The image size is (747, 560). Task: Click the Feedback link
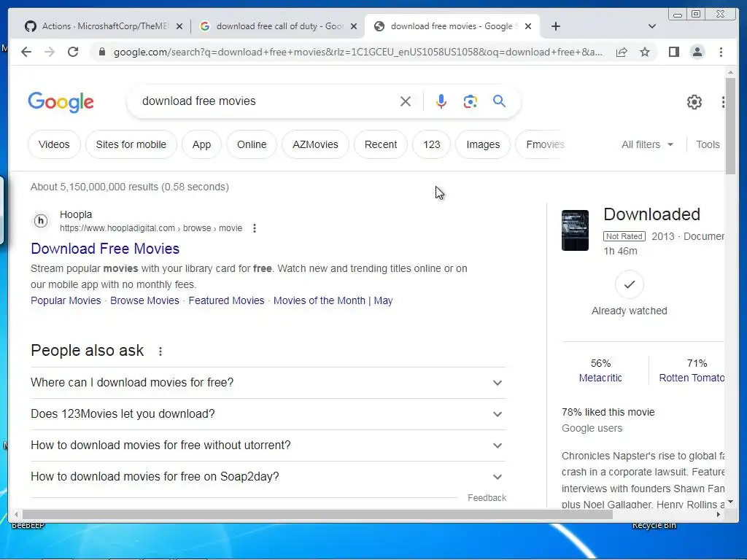point(487,497)
